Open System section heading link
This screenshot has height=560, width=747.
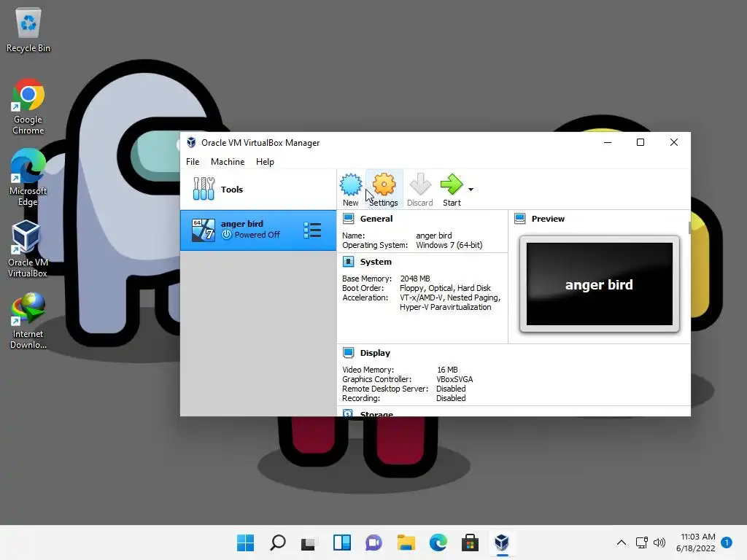click(x=376, y=262)
